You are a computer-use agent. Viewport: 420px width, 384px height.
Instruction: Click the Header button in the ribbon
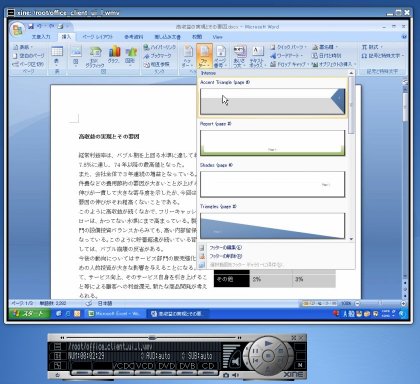click(188, 56)
